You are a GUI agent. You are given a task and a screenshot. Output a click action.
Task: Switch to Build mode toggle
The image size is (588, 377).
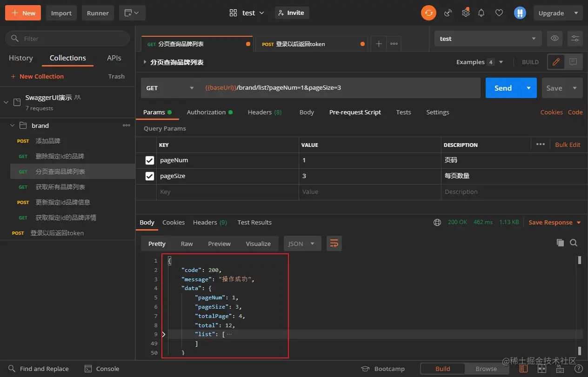[443, 369]
